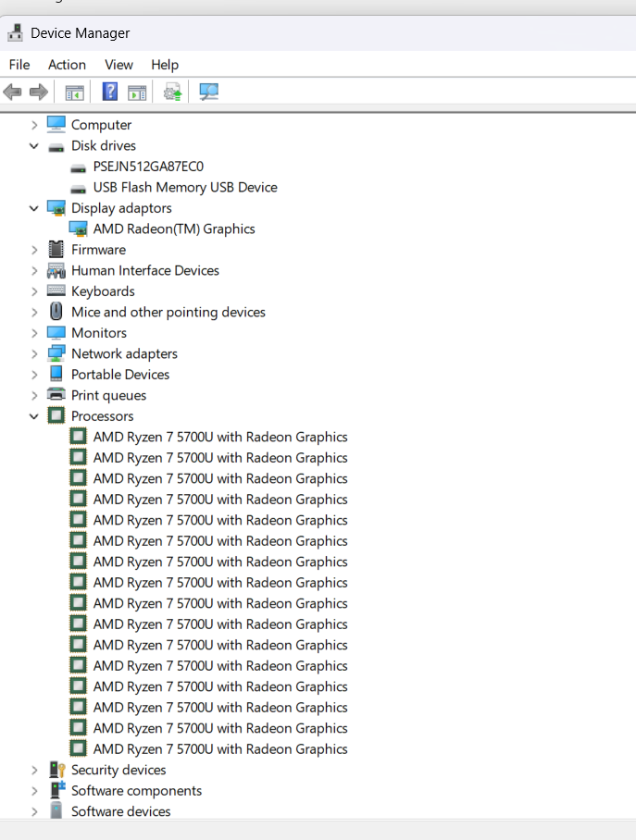Image resolution: width=636 pixels, height=840 pixels.
Task: Click the Forward arrow toolbar icon
Action: click(39, 93)
